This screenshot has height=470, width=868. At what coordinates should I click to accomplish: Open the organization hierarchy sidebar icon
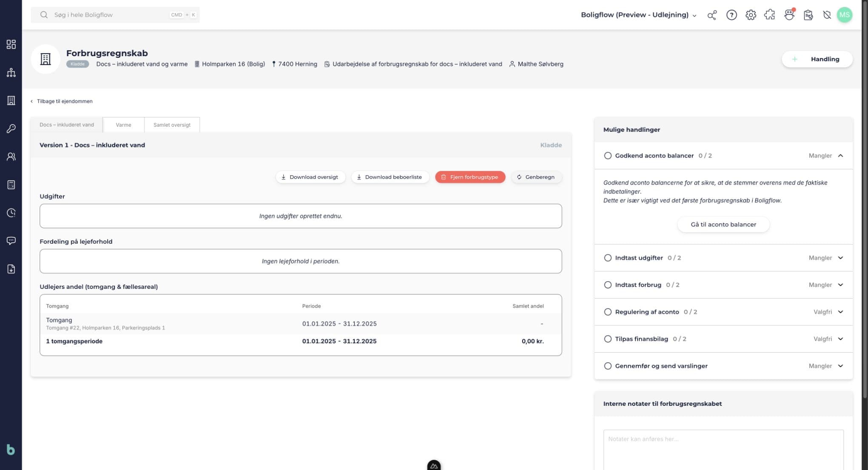coord(11,72)
